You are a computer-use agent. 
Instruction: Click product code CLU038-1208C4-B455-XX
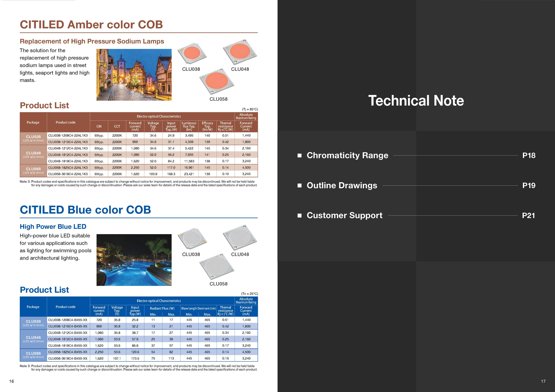point(68,320)
